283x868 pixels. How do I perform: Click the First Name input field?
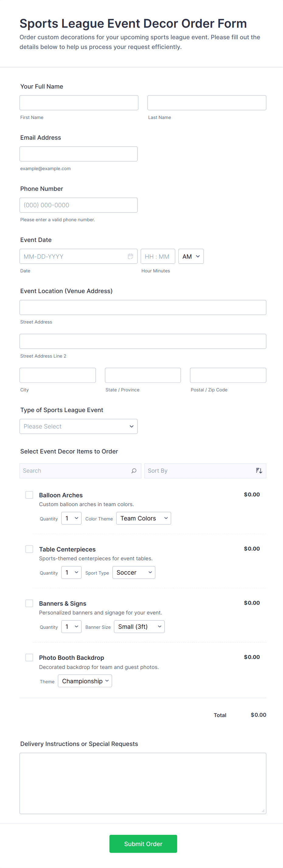tap(79, 103)
